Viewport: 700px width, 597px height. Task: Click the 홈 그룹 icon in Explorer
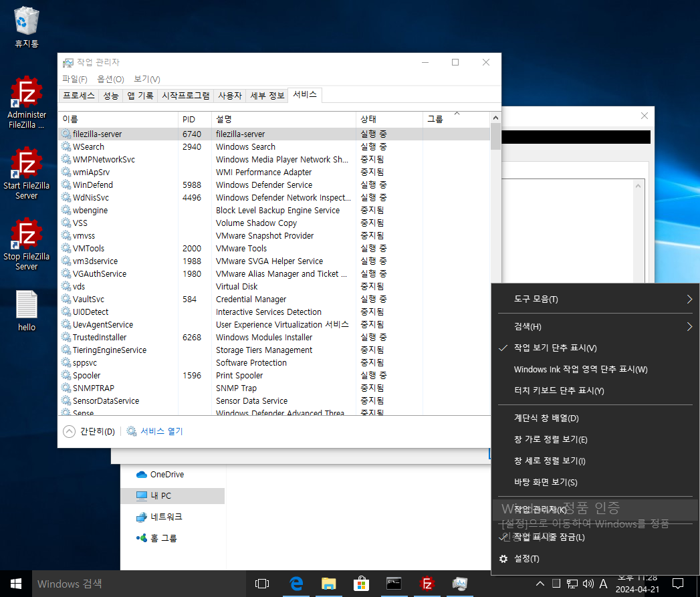(x=142, y=538)
